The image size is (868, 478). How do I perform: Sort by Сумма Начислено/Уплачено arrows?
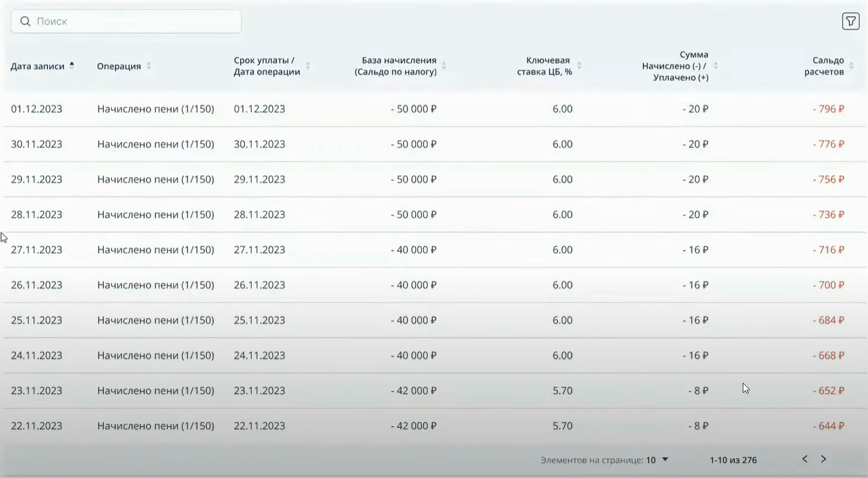pyautogui.click(x=715, y=66)
